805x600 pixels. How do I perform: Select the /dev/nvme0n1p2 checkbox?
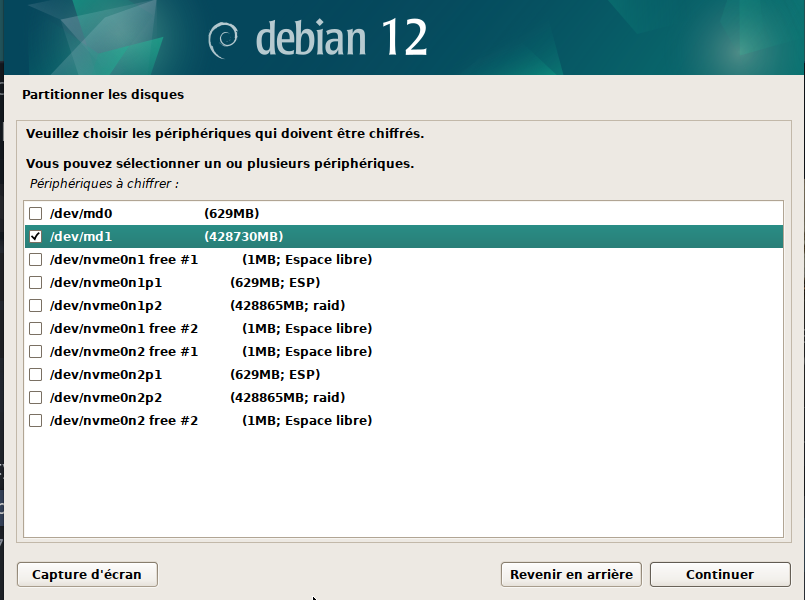click(x=35, y=305)
